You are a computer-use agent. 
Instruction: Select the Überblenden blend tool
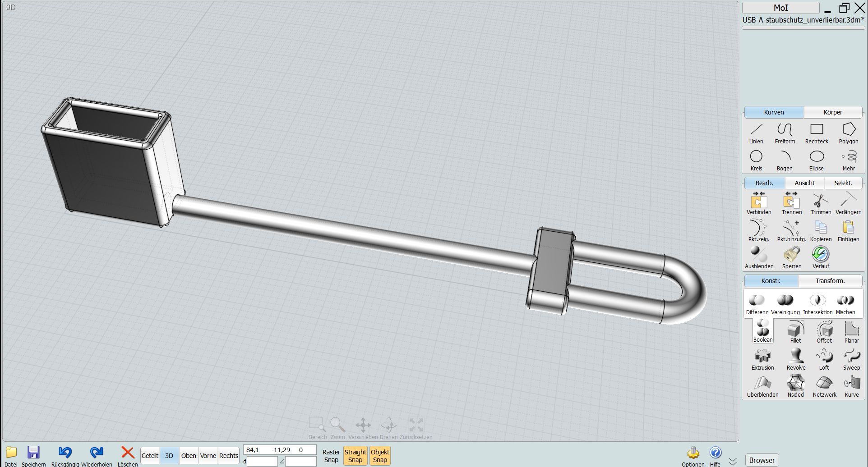[x=763, y=387]
